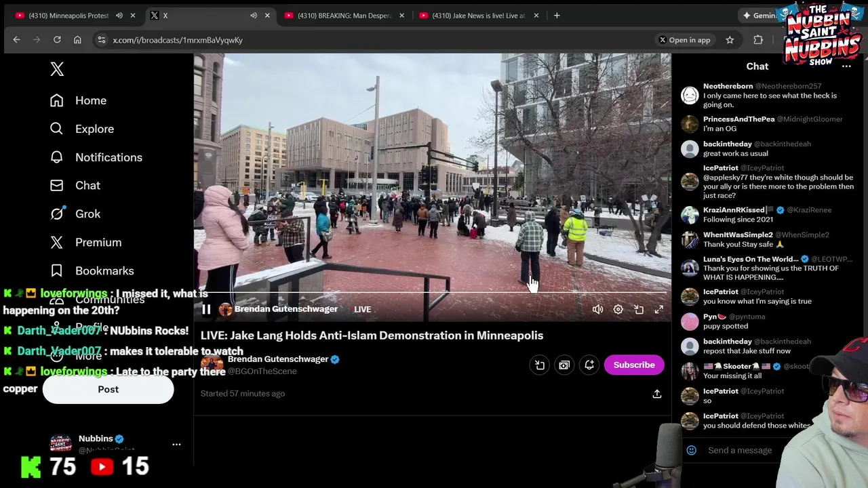Viewport: 868px width, 488px height.
Task: Share the broadcast with upload icon
Action: click(656, 394)
